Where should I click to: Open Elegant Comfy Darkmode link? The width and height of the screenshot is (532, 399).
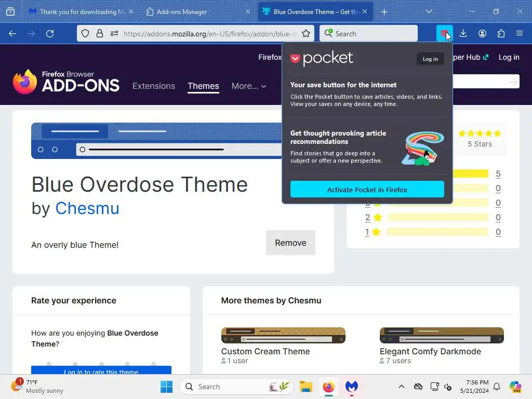tap(430, 352)
